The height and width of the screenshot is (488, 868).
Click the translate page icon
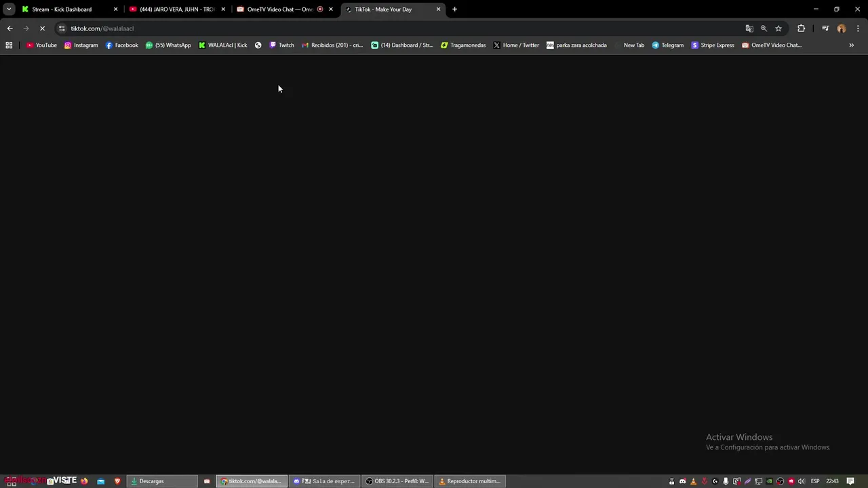[749, 28]
